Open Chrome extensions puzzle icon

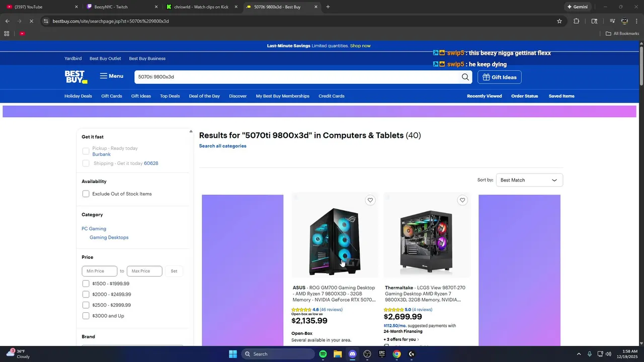(577, 21)
